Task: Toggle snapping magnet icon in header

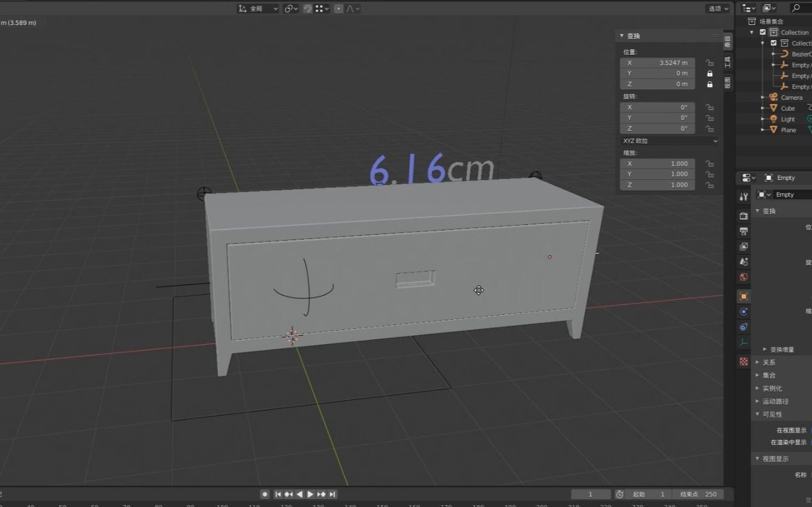Action: pos(308,9)
